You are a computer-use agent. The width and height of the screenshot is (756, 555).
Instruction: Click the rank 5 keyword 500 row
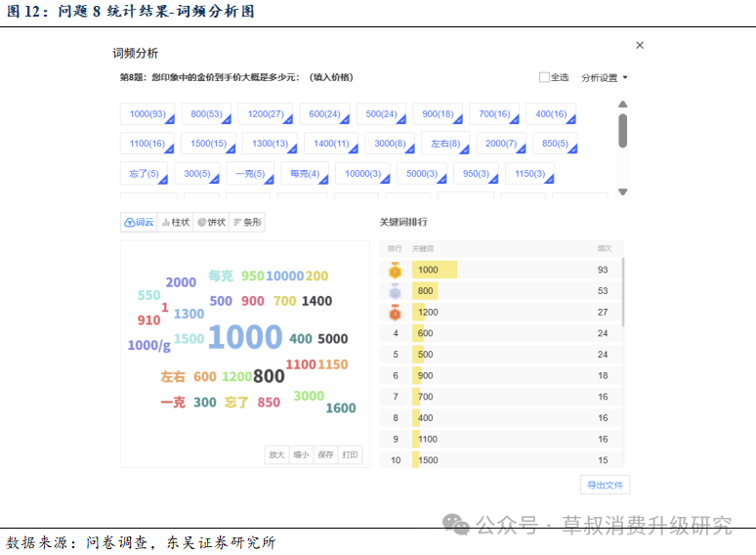501,355
